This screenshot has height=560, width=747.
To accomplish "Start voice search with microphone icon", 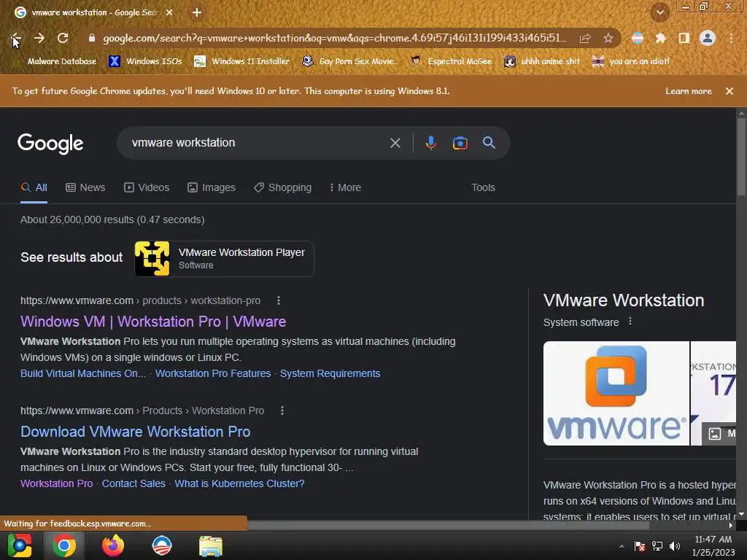I will [x=430, y=143].
